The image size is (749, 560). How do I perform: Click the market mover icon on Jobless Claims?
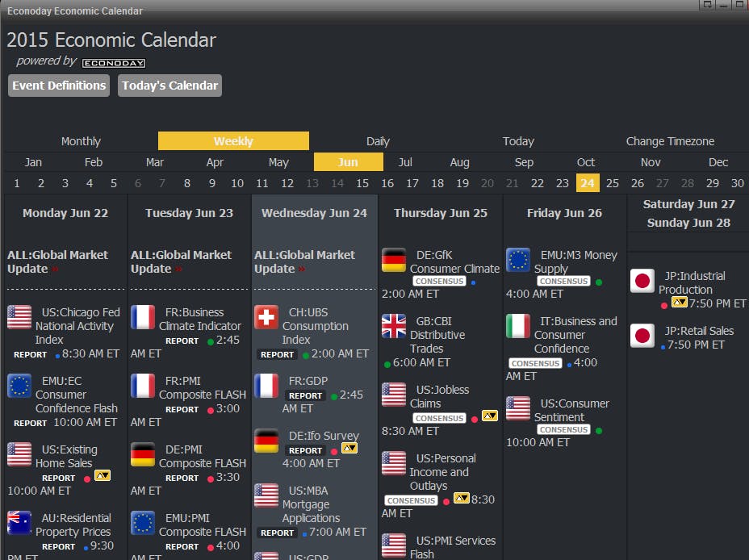[490, 416]
